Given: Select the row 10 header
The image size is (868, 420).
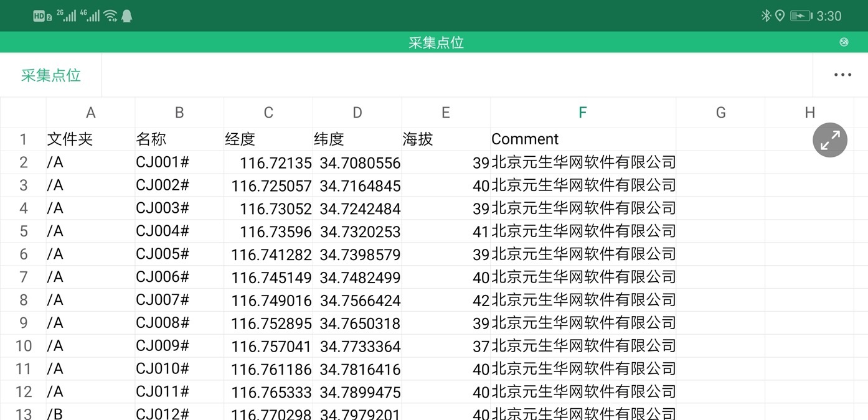Looking at the screenshot, I should [x=24, y=346].
